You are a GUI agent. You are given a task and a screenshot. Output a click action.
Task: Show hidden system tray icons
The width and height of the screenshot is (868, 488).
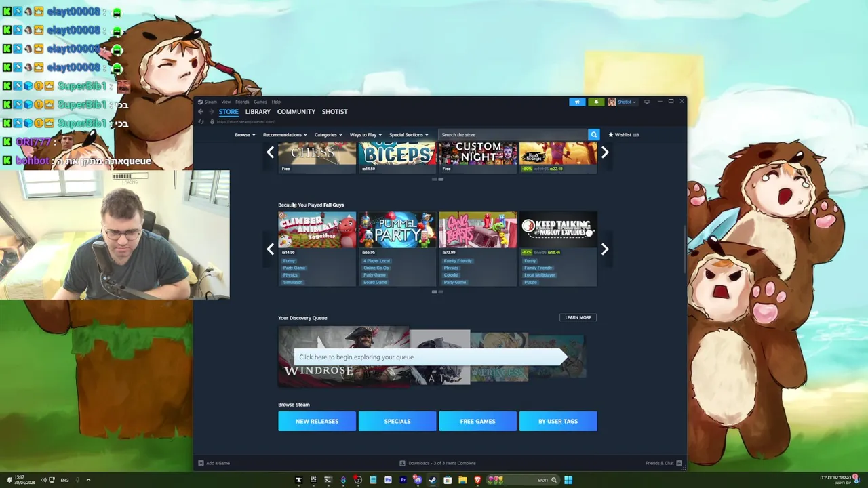(x=88, y=480)
